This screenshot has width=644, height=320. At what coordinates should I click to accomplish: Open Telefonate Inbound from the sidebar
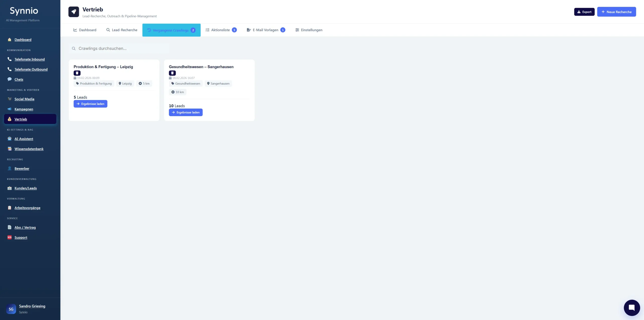coord(29,59)
